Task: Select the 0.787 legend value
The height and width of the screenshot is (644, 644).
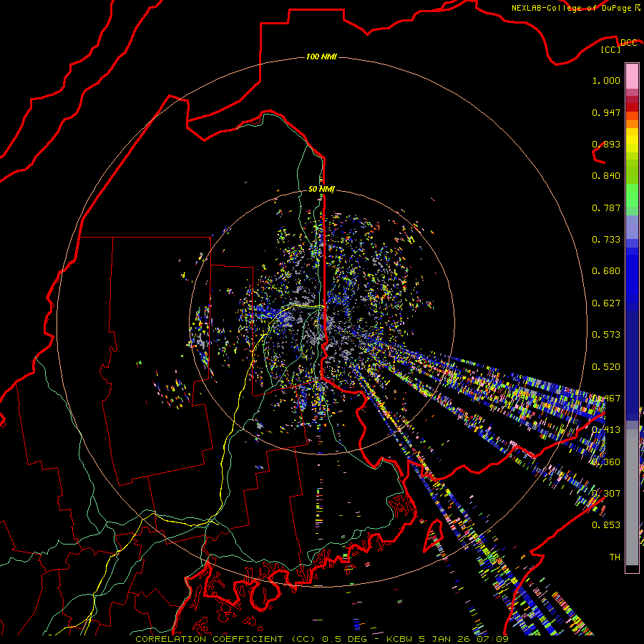Action: tap(606, 208)
